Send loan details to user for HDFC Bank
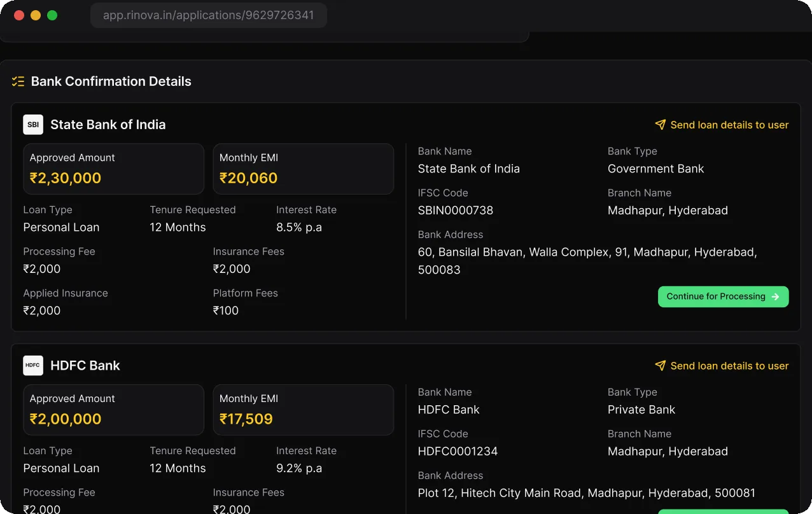The image size is (812, 514). pos(722,366)
